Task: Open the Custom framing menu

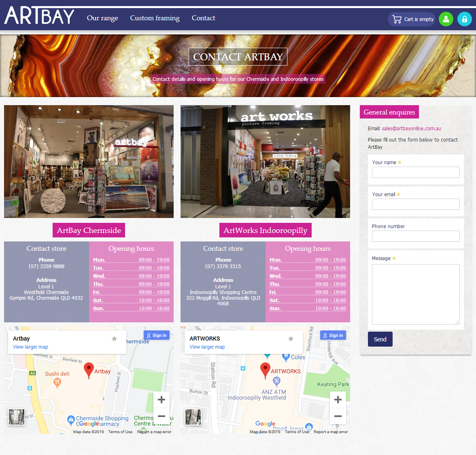Action: click(x=155, y=18)
